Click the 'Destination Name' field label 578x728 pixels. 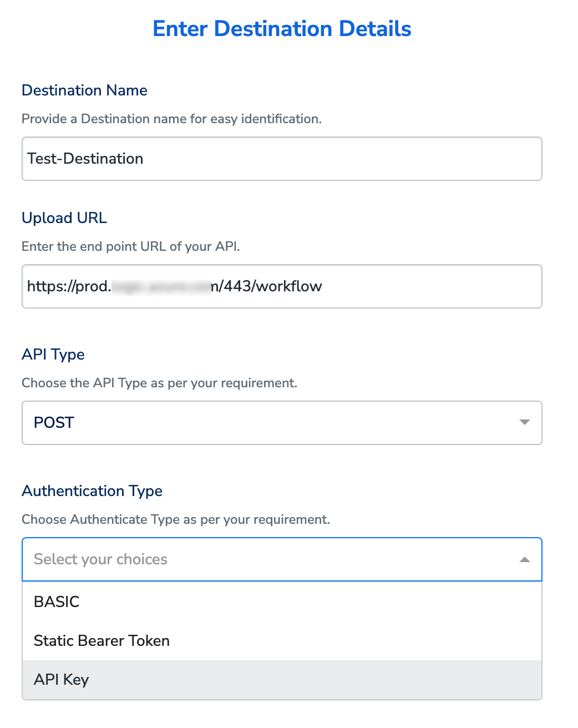pos(84,90)
